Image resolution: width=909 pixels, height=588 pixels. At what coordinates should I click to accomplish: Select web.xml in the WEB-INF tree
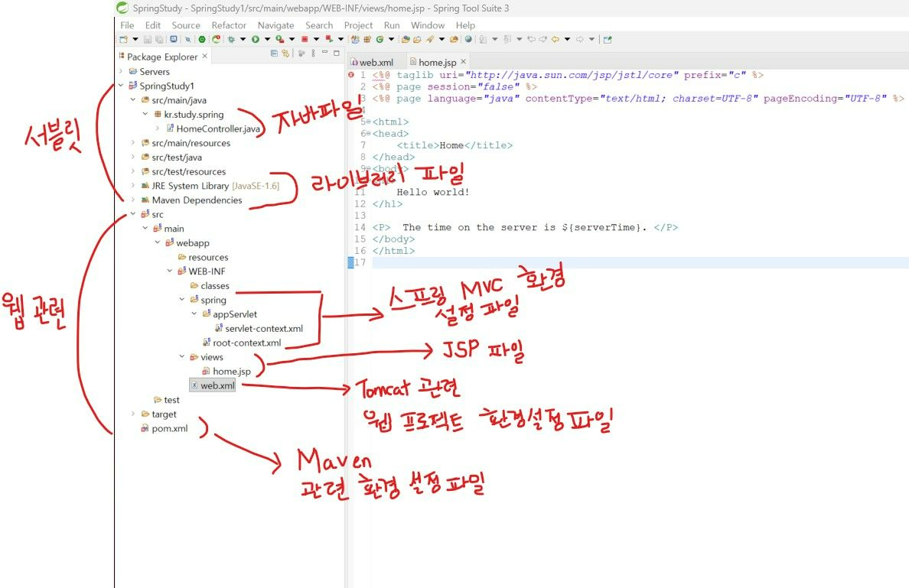[213, 385]
